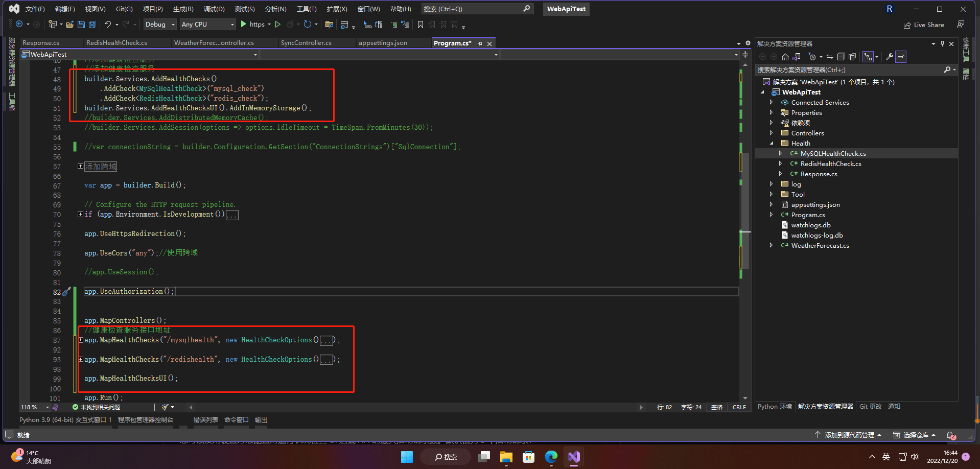The width and height of the screenshot is (980, 469).
Task: Open the 错误列表 bottom panel tab
Action: pyautogui.click(x=205, y=420)
